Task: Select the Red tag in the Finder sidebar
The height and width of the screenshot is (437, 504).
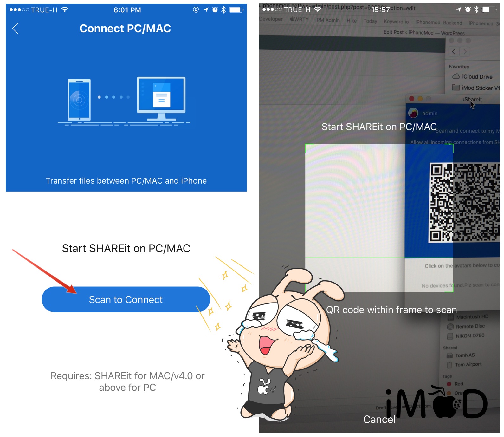Action: coord(458,384)
